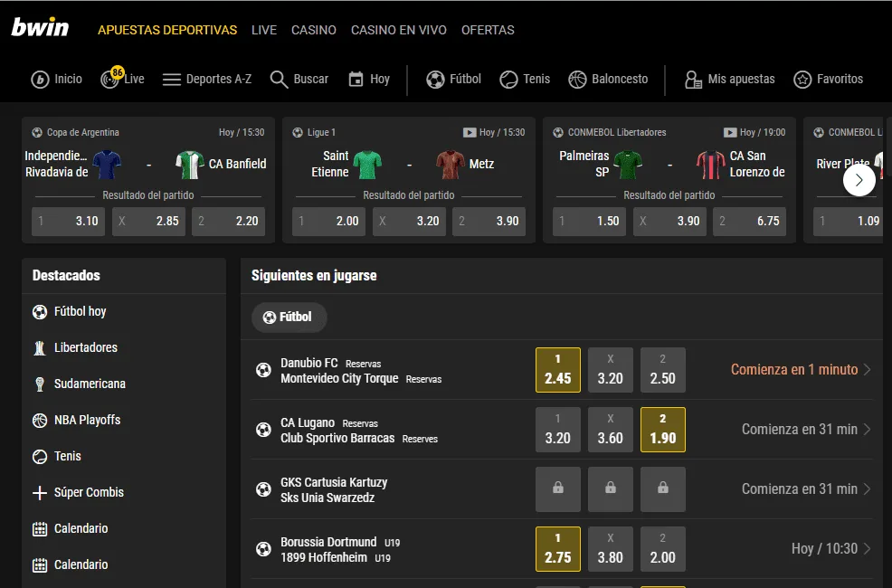
Task: Click Calendario directly below Súper Combis
Action: coord(81,529)
